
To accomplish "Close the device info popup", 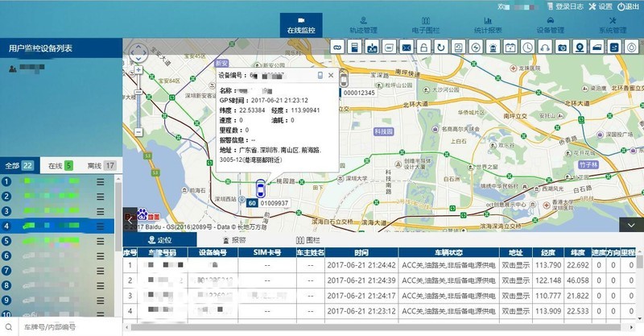I will [x=331, y=75].
